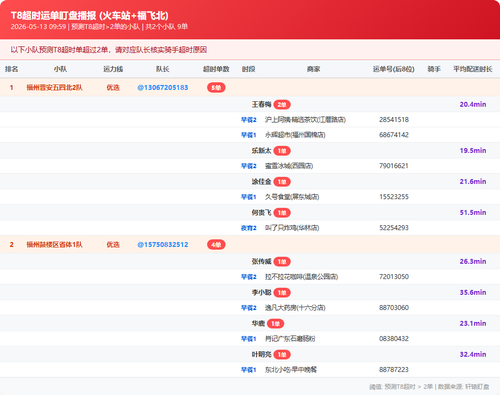This screenshot has height=395, width=500.
Task: Select waybill number 79016621
Action: tap(394, 166)
